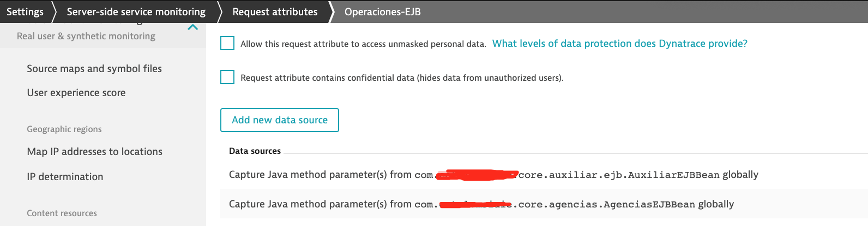Click the Data sources section heading
This screenshot has height=226, width=868.
click(x=255, y=151)
